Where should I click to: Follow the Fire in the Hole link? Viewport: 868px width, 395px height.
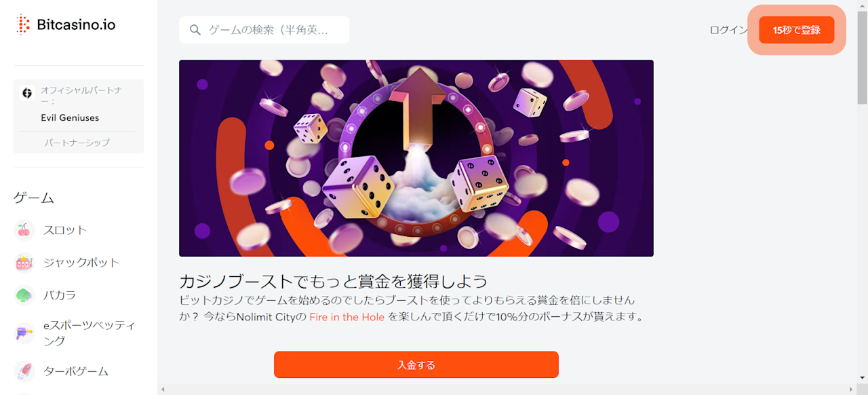point(347,317)
